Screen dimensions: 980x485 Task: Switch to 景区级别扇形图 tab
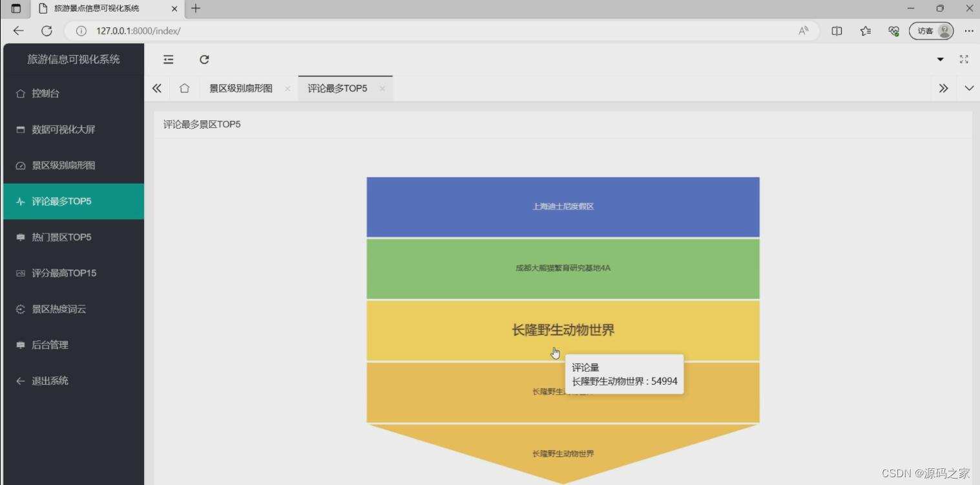(241, 89)
